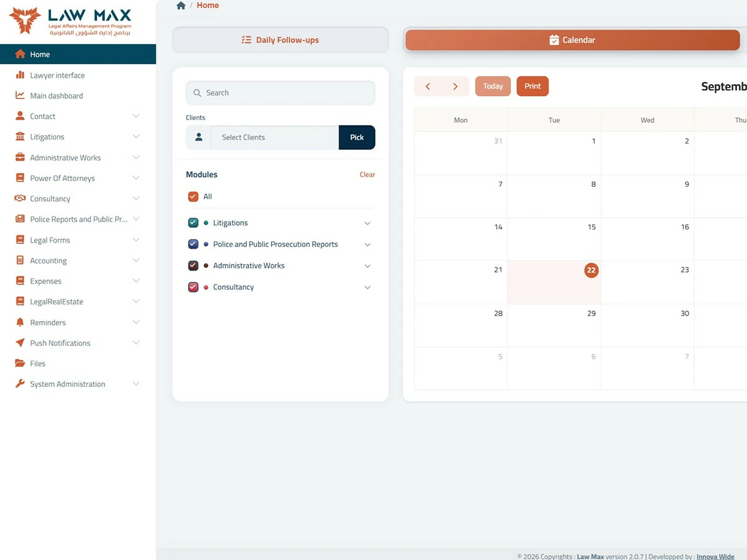This screenshot has width=747, height=560.
Task: Click the Pick clients button
Action: coord(357,137)
